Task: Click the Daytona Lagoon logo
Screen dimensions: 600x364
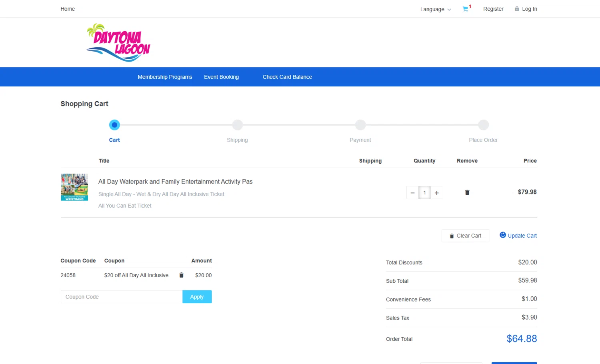Action: 118,42
